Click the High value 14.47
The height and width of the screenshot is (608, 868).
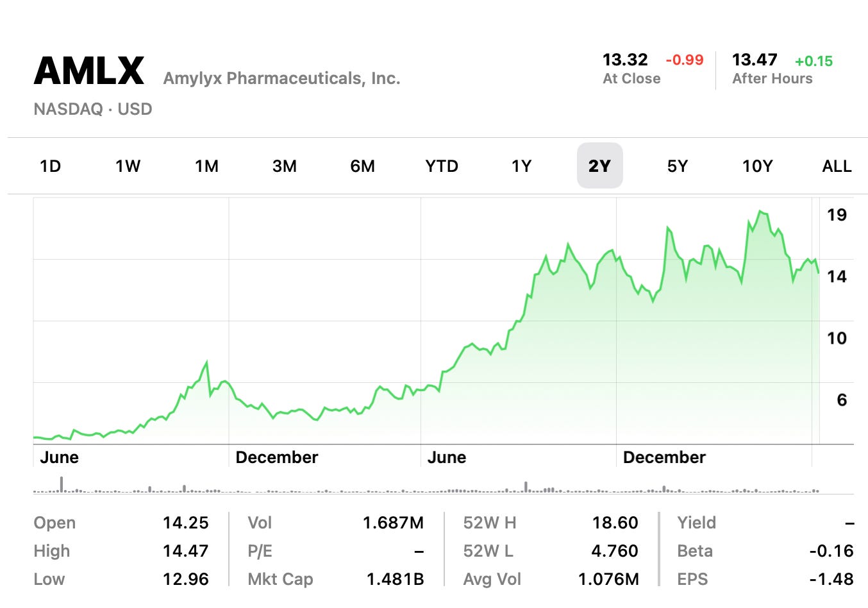tap(185, 551)
